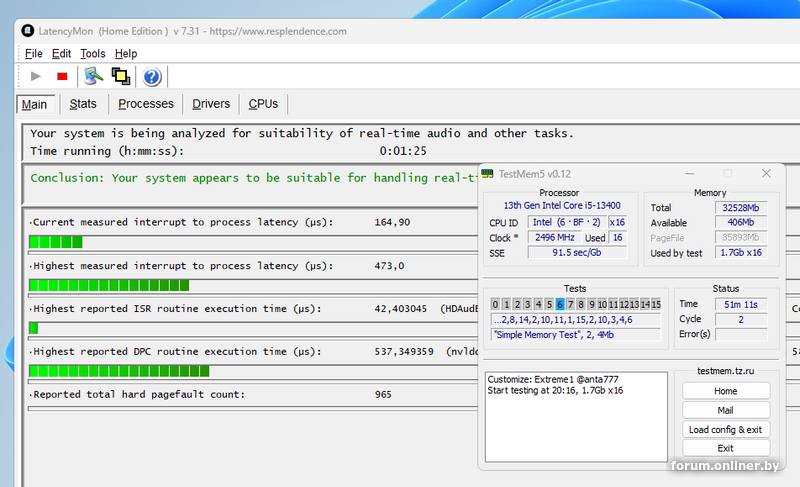Click the yellow overlapping windows toolbar icon

pyautogui.click(x=121, y=76)
